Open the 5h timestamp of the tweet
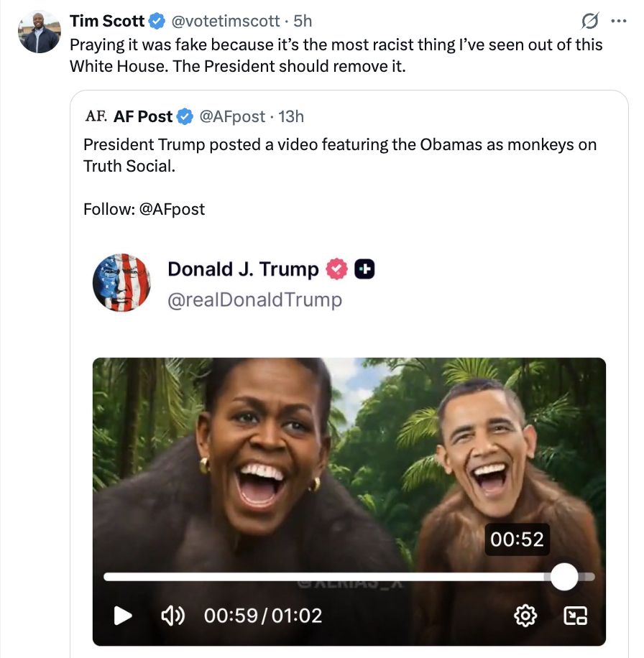The image size is (644, 658). coord(303,22)
